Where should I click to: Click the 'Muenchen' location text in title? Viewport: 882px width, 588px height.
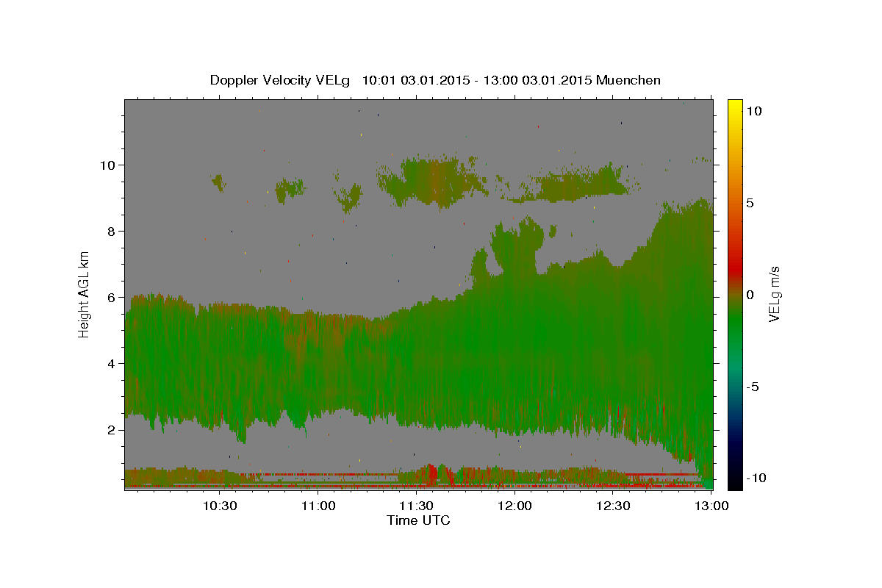coord(629,80)
